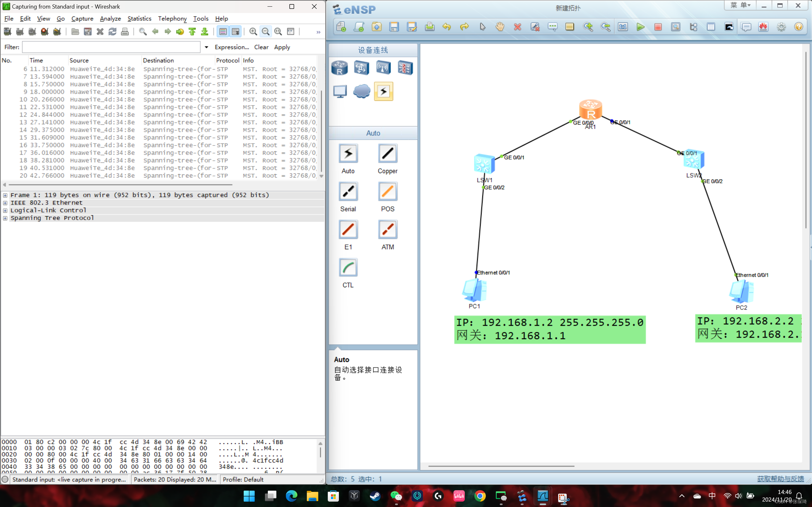Toggle Wireshark colorize packet list button

pos(223,31)
